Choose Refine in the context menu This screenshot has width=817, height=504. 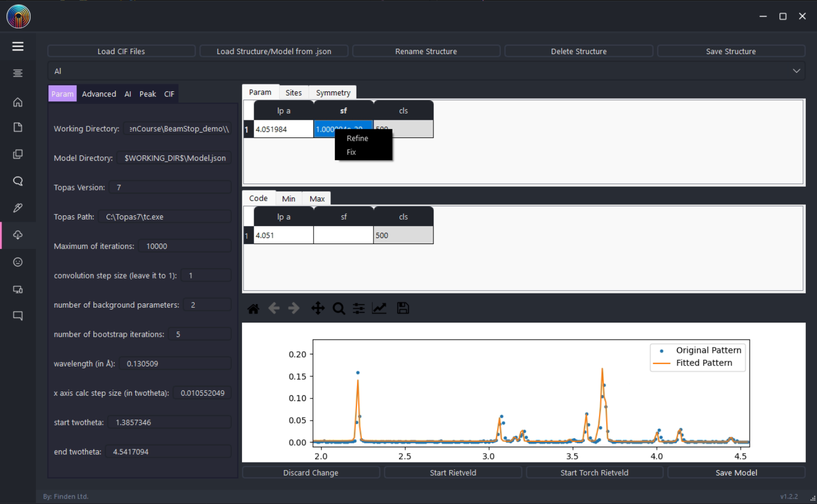coord(357,138)
